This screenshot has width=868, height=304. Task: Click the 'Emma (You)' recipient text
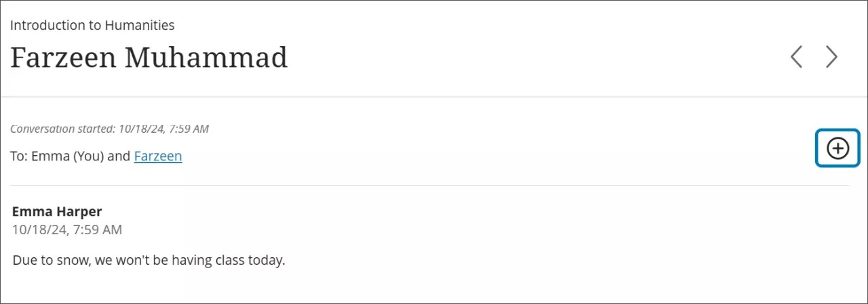click(68, 156)
